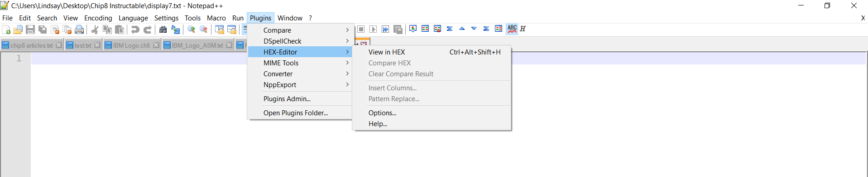Switch to the IBM Logo.ch8 tab

coord(131,45)
